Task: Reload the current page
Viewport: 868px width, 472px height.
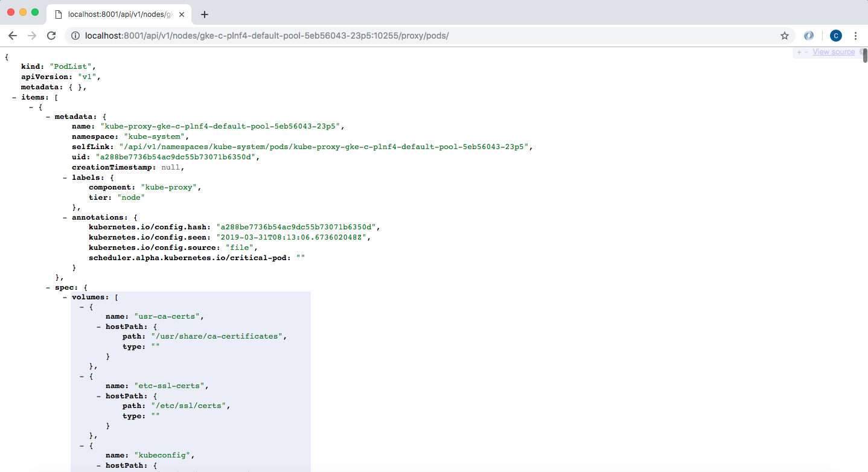Action: [x=52, y=36]
